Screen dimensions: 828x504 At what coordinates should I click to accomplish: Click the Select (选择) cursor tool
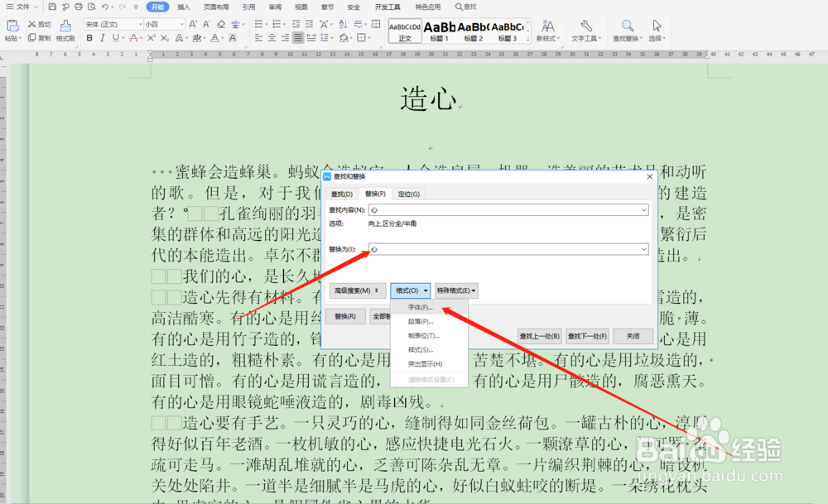[x=657, y=30]
